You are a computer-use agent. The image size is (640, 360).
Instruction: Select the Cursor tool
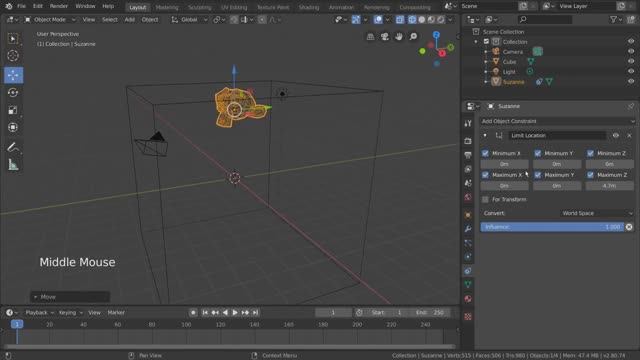(13, 56)
